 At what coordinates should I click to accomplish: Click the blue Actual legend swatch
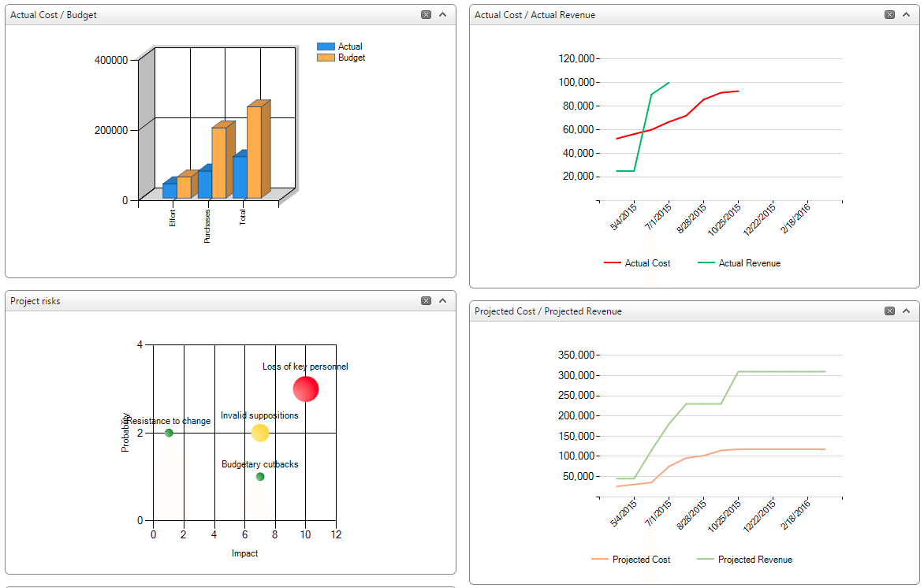[326, 47]
